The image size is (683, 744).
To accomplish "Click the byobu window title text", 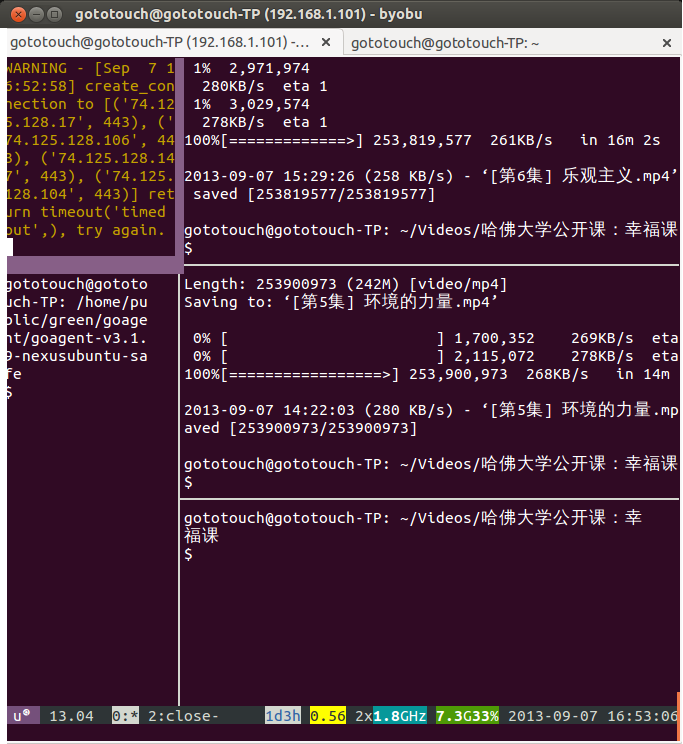I will [x=249, y=14].
